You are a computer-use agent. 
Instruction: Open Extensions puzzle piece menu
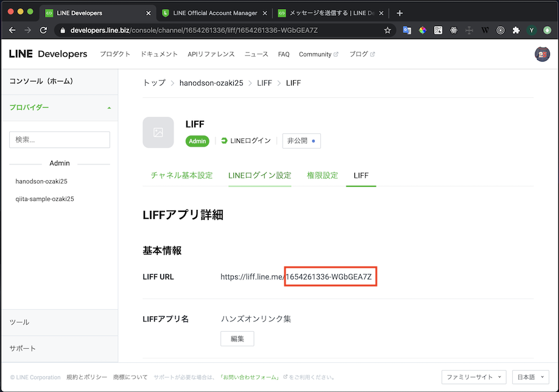pyautogui.click(x=516, y=30)
